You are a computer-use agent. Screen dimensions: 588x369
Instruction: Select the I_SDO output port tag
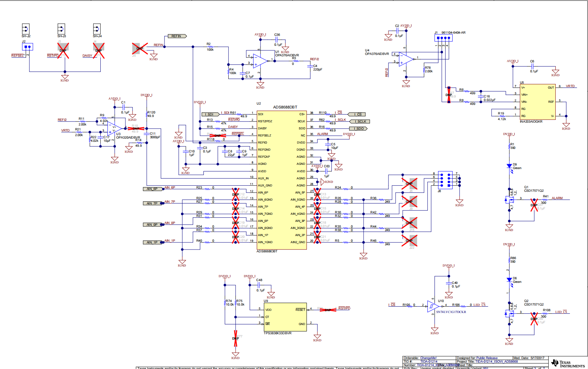click(x=358, y=129)
